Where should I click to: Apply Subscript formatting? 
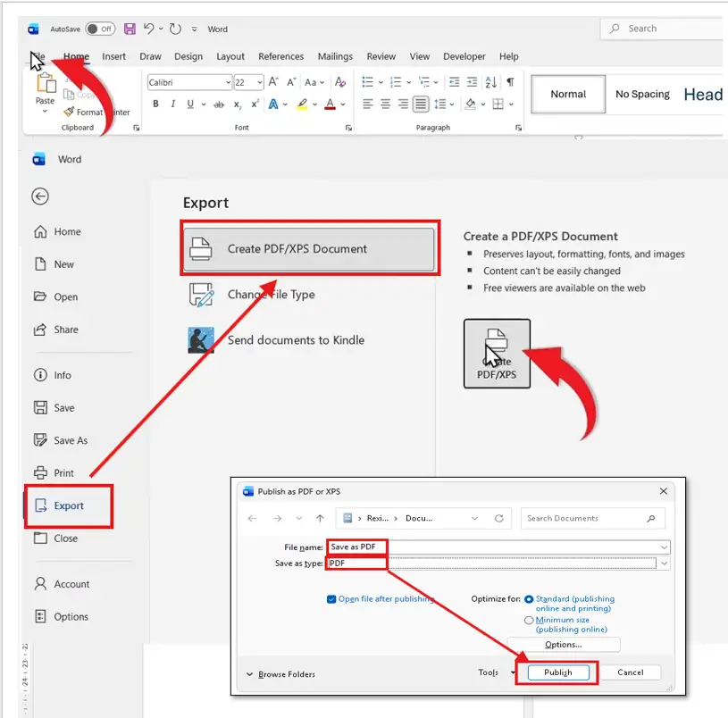pos(238,104)
